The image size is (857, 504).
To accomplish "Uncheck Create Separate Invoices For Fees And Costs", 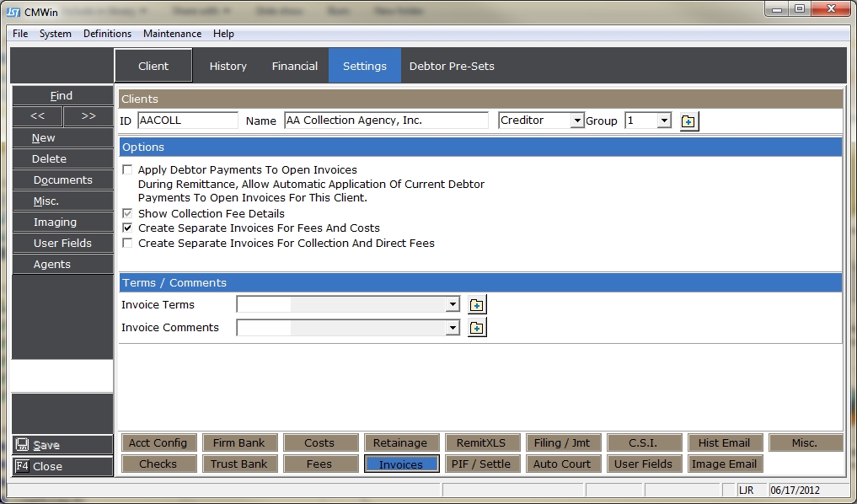I will tap(127, 228).
